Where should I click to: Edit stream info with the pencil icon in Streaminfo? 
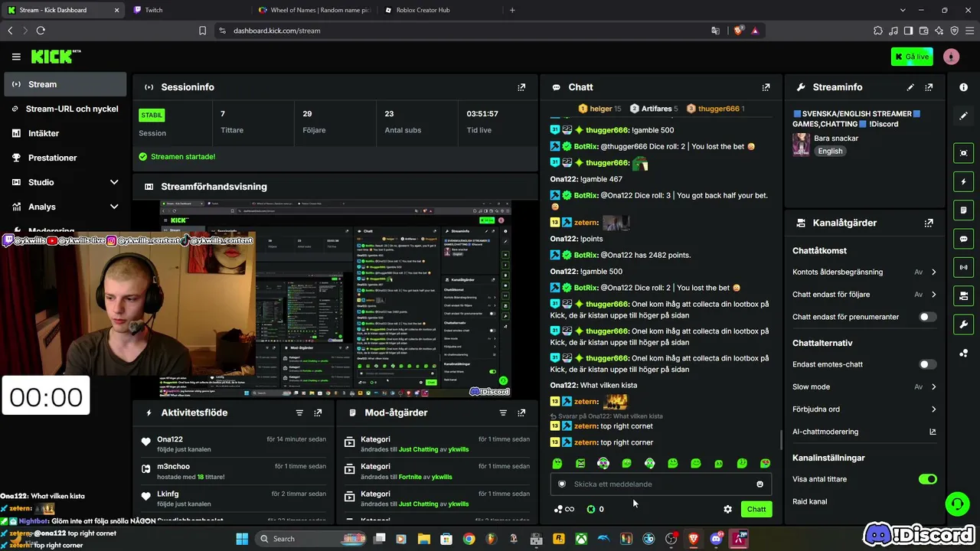point(910,87)
